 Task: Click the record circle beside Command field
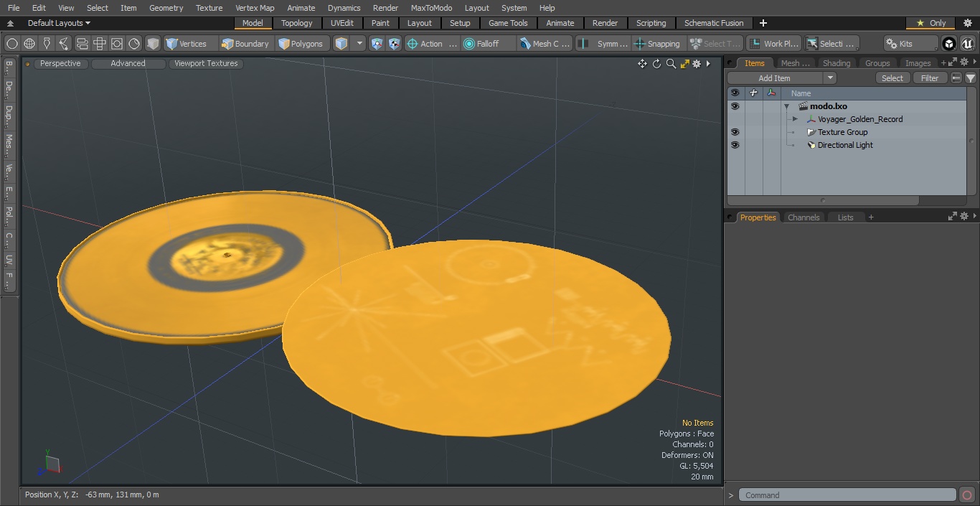[966, 495]
